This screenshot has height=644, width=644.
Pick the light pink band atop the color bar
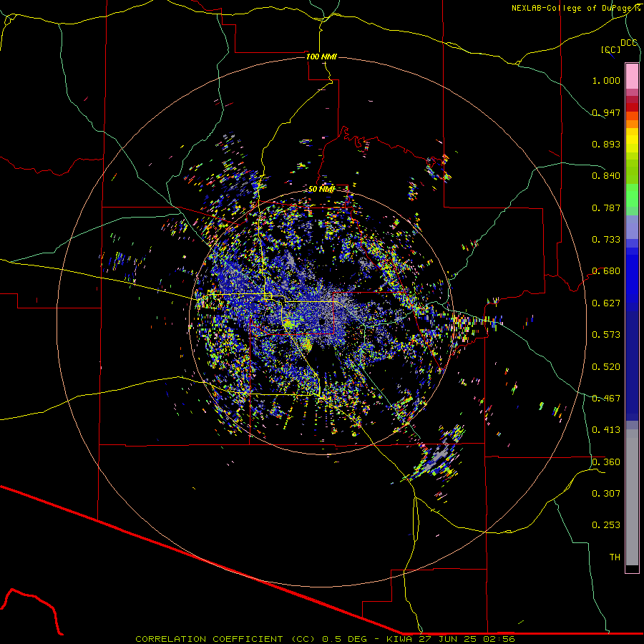(632, 76)
